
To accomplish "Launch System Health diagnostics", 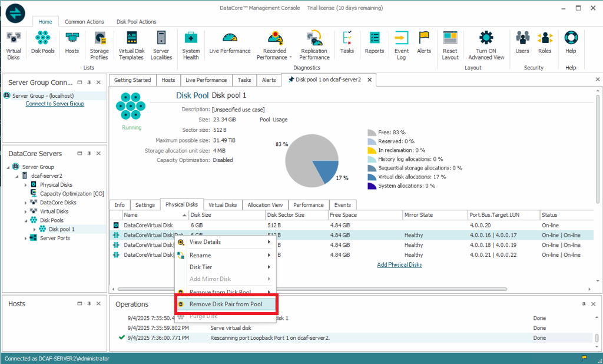I will coord(191,45).
